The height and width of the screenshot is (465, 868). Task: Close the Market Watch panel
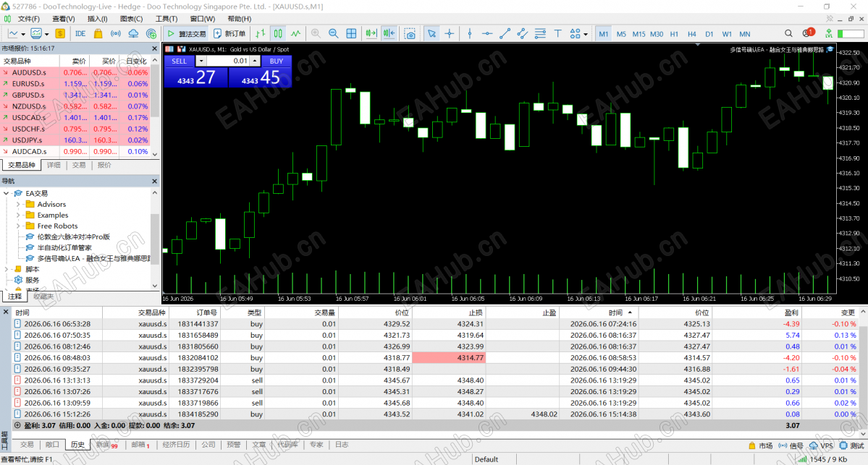tap(154, 48)
